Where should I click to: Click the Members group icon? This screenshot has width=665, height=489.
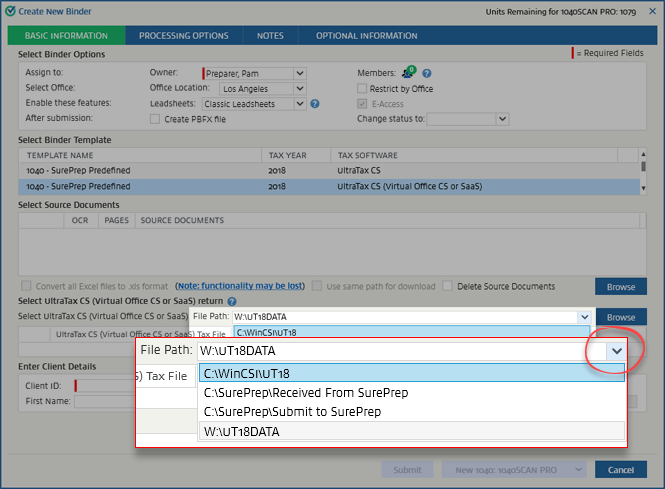(408, 73)
